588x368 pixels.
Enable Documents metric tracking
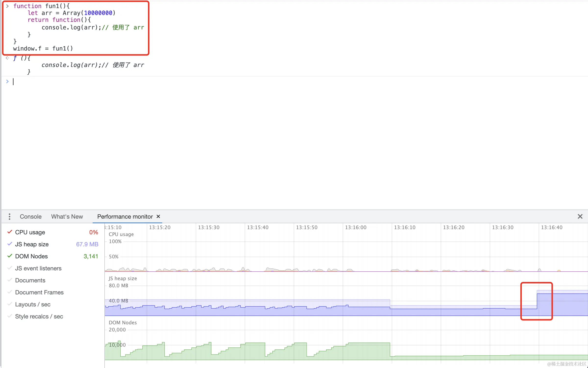click(10, 280)
